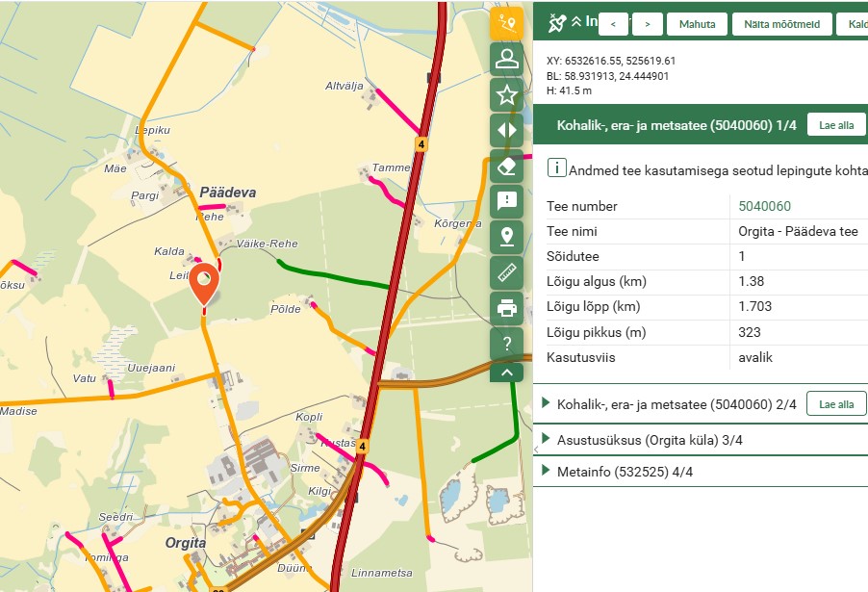Click the location pin tool
Viewport: 868px width, 592px height.
tap(506, 237)
